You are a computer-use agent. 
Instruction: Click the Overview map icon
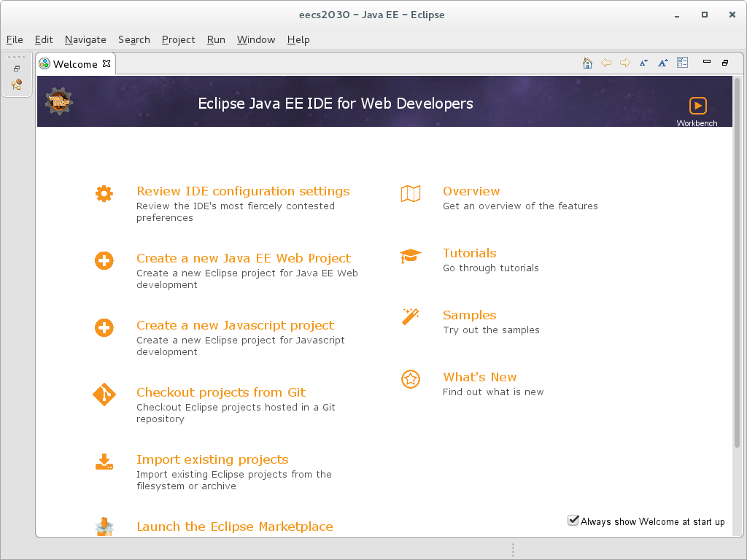point(410,194)
